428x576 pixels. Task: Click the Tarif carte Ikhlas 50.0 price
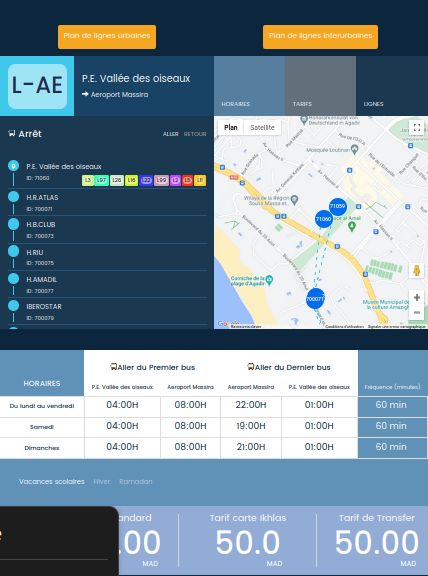point(248,543)
